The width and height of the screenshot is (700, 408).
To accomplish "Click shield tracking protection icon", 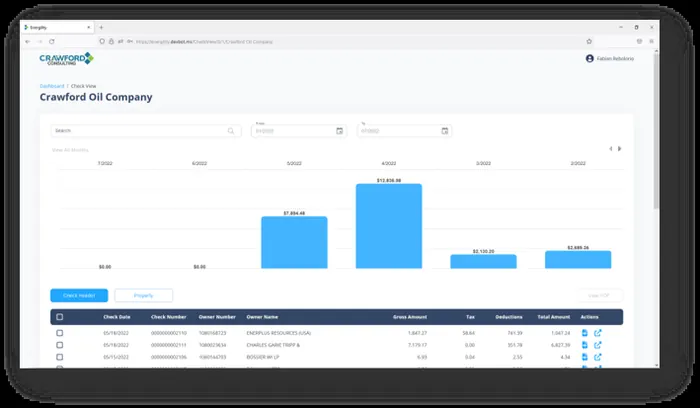I will (x=102, y=42).
